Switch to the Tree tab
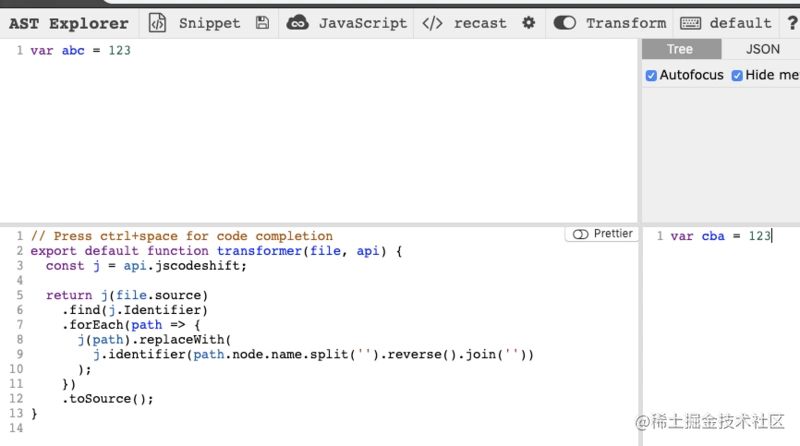Image resolution: width=800 pixels, height=446 pixels. (681, 49)
